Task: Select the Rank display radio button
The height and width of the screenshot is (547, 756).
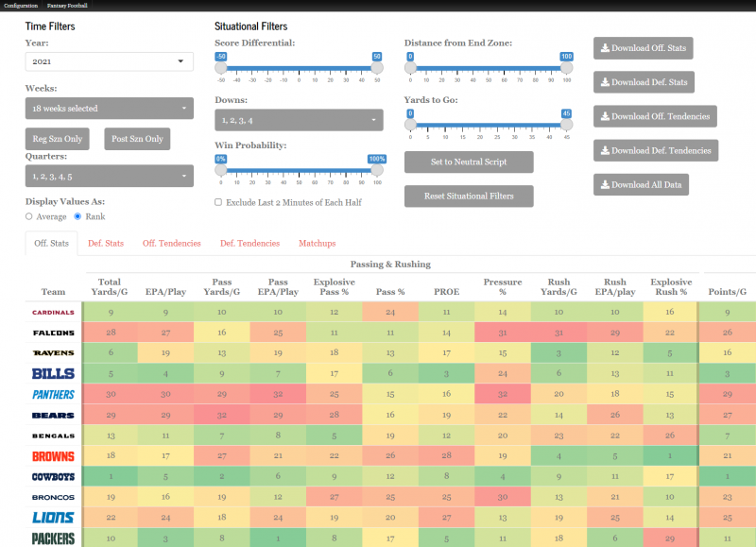Action: point(77,217)
